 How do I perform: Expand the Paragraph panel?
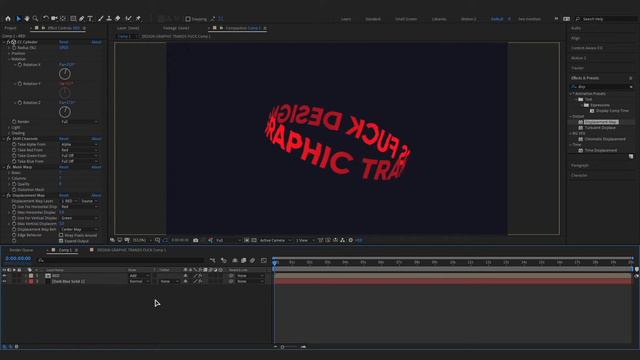click(580, 165)
